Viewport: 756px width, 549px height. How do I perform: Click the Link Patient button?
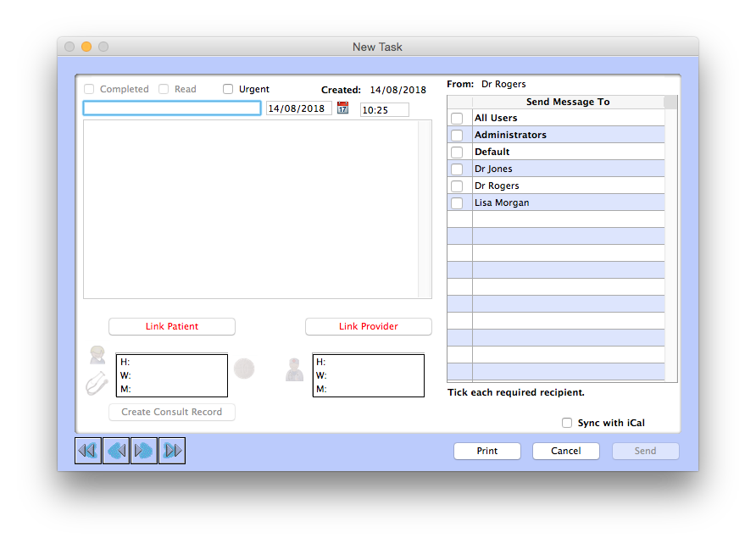pos(172,326)
